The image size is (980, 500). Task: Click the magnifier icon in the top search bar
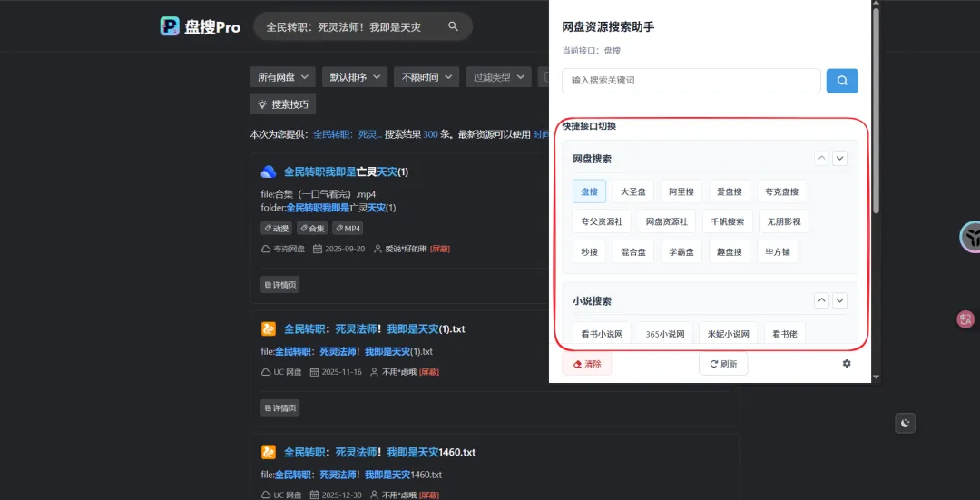pyautogui.click(x=454, y=26)
